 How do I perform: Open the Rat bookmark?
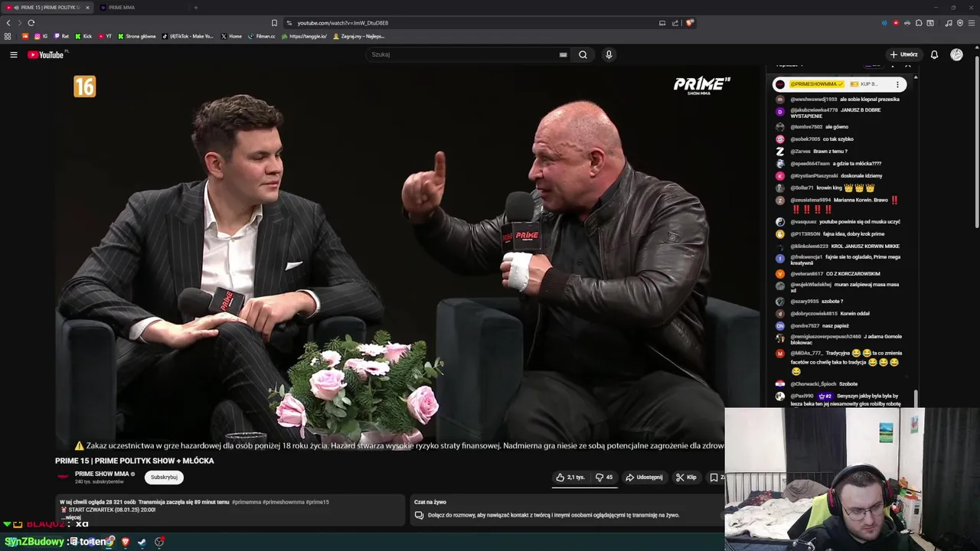(x=61, y=36)
